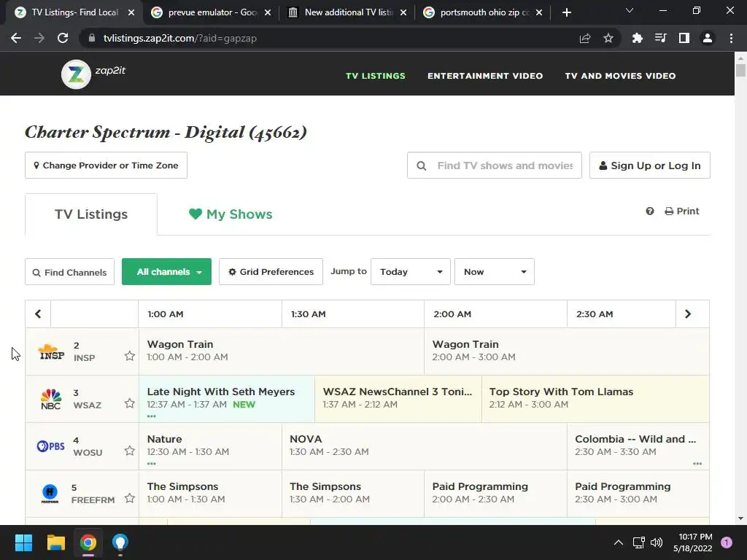Open the tab search chevron in title bar
Image resolution: width=747 pixels, height=560 pixels.
630,10
